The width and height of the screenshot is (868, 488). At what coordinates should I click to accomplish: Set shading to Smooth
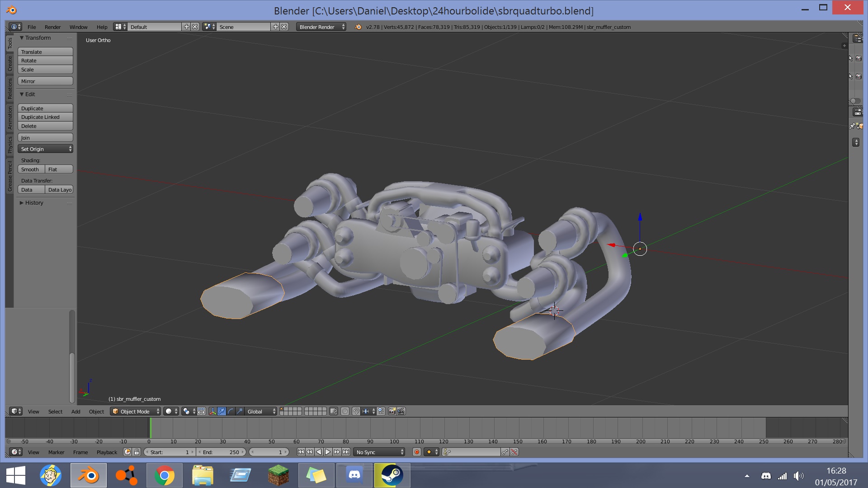(x=31, y=169)
